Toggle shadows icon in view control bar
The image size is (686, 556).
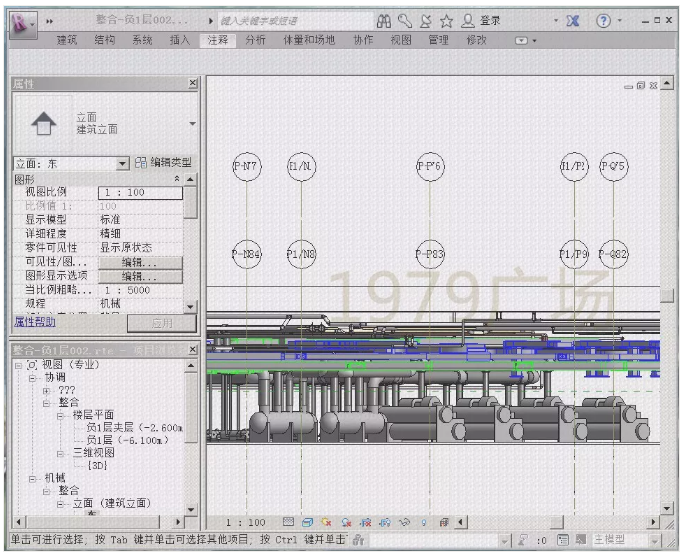click(x=346, y=522)
